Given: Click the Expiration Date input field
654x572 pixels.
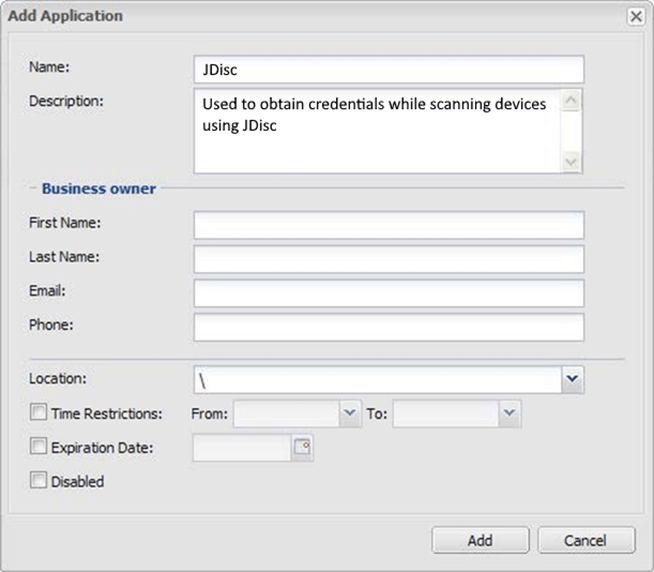Looking at the screenshot, I should click(x=242, y=448).
